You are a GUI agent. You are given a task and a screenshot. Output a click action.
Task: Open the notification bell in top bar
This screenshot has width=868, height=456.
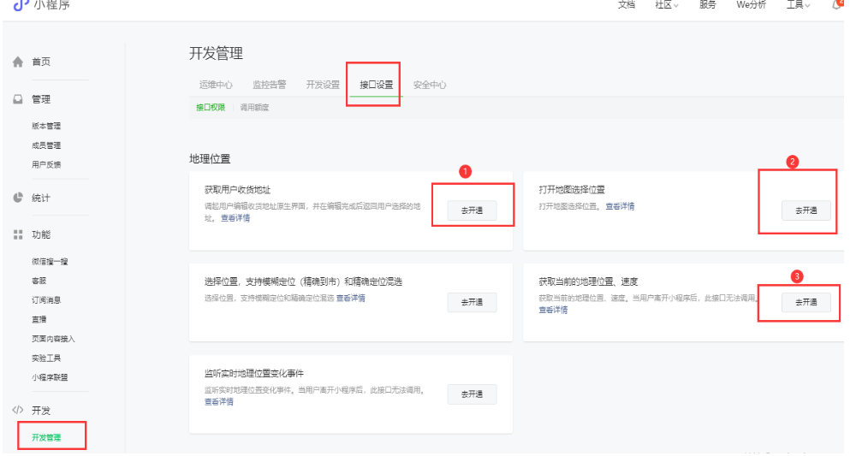(836, 5)
